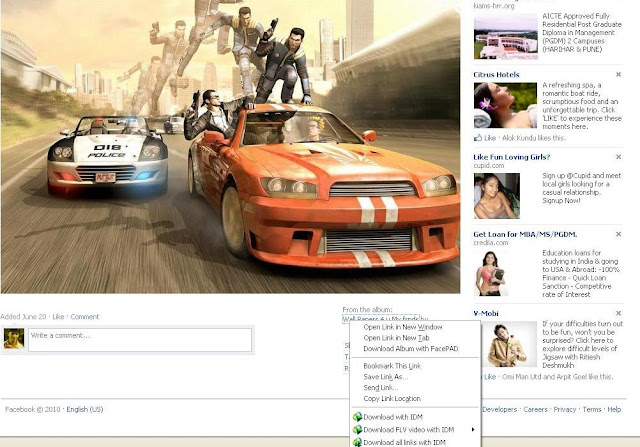Click the V-Mobi ad picture
The width and height of the screenshot is (640, 447).
click(x=509, y=344)
